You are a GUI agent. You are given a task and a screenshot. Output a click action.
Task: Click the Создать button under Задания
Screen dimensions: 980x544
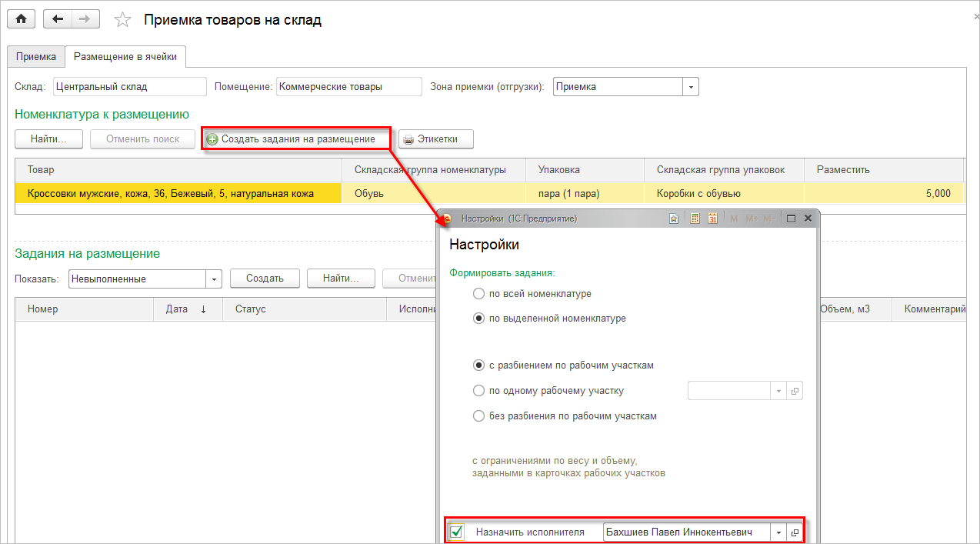coord(265,279)
